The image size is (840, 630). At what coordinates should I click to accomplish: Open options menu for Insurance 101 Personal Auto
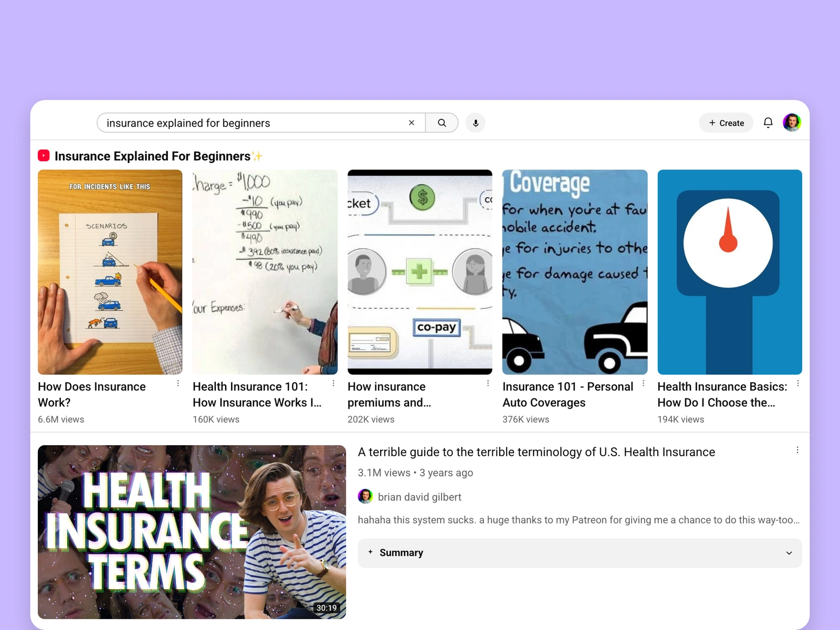(x=644, y=383)
